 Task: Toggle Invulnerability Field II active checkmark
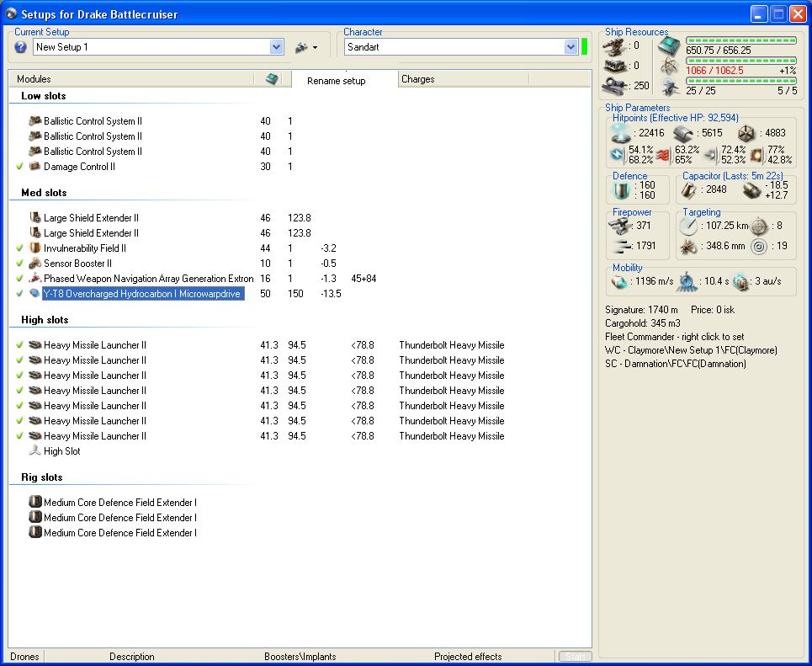tap(19, 248)
